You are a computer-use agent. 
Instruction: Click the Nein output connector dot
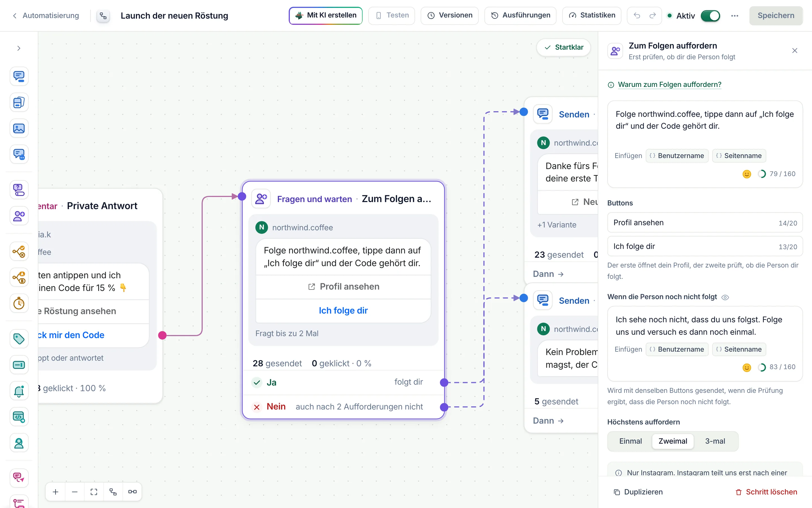444,407
